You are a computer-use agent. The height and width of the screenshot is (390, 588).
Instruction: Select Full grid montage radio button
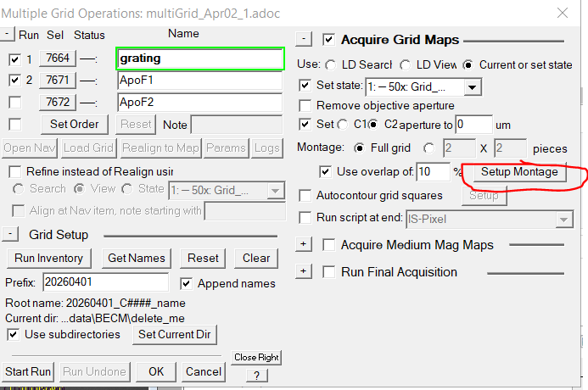(359, 148)
